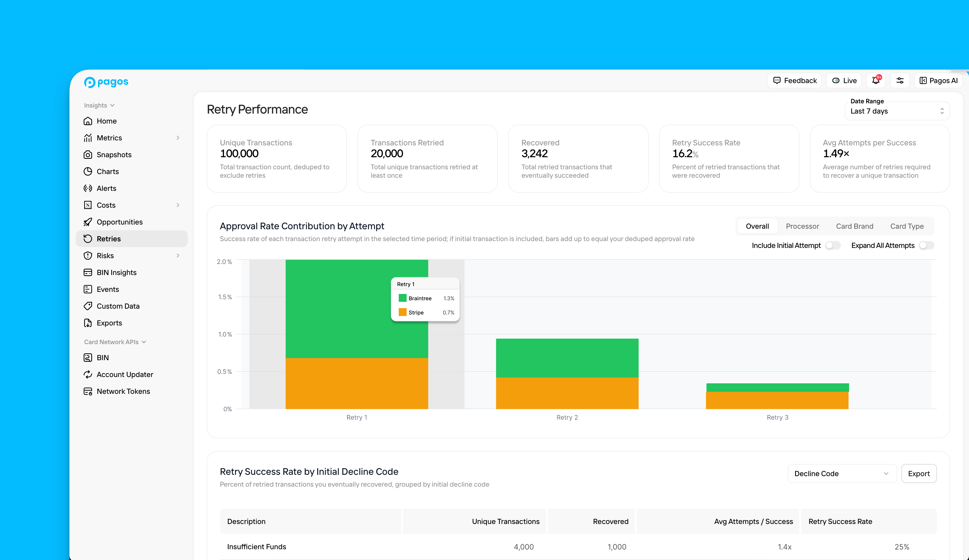Click the Pagos logo
This screenshot has height=560, width=969.
tap(106, 82)
